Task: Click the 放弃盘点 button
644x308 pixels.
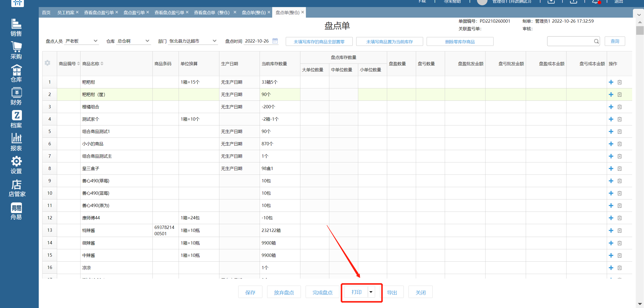Action: click(x=284, y=292)
